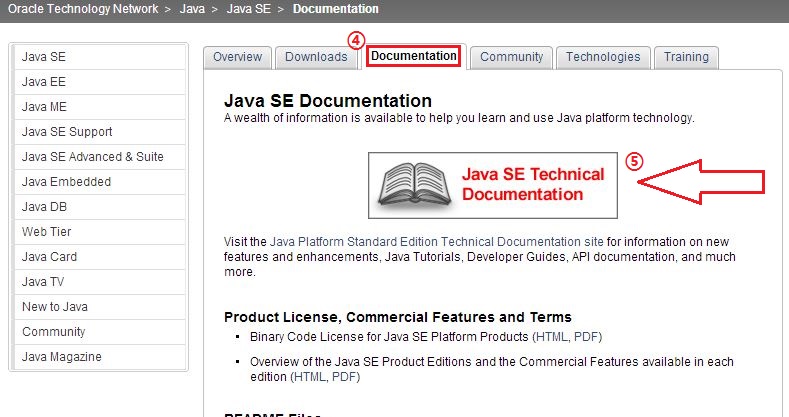Open Java Magazine in the sidebar
The height and width of the screenshot is (417, 789).
pyautogui.click(x=61, y=357)
